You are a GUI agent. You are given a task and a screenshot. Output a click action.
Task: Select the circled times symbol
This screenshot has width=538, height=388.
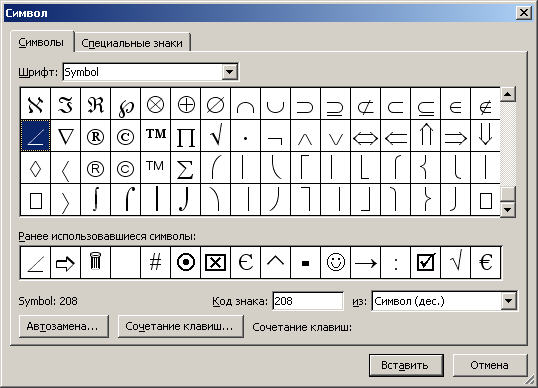tap(155, 104)
